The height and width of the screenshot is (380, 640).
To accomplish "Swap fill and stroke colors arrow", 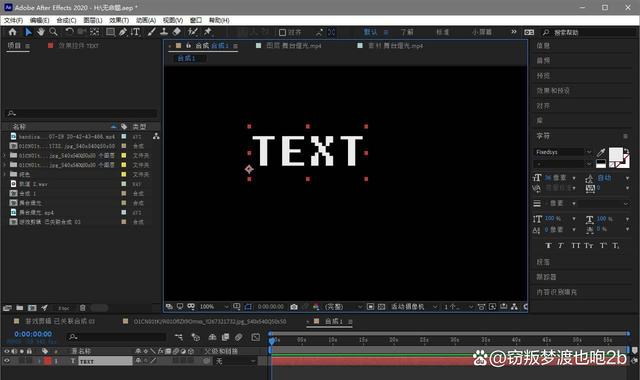I will coord(627,151).
